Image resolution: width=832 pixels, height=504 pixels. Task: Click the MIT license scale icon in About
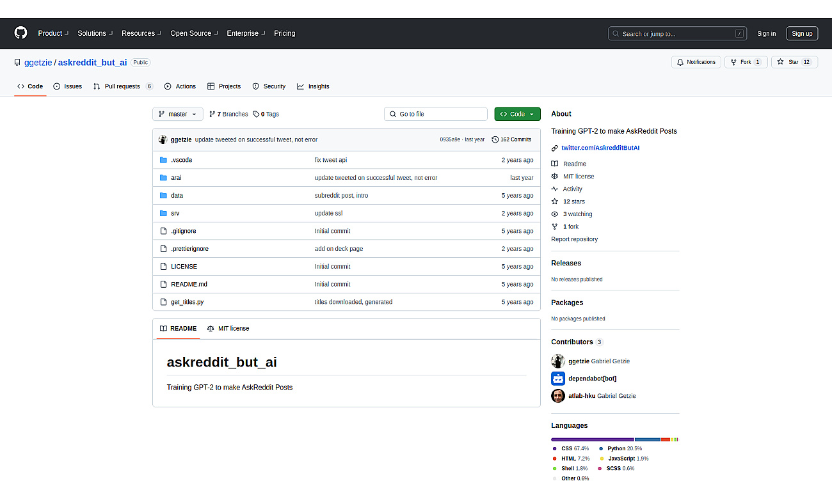tap(555, 177)
